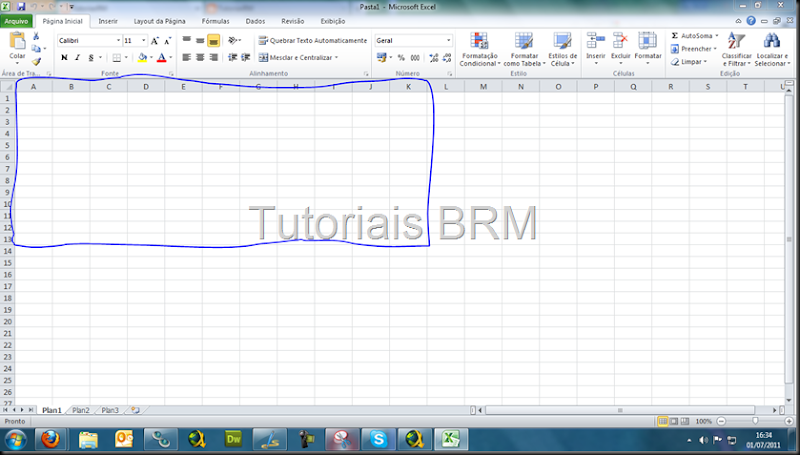Click the save icon in quick access toolbar
The height and width of the screenshot is (455, 800).
[x=21, y=7]
